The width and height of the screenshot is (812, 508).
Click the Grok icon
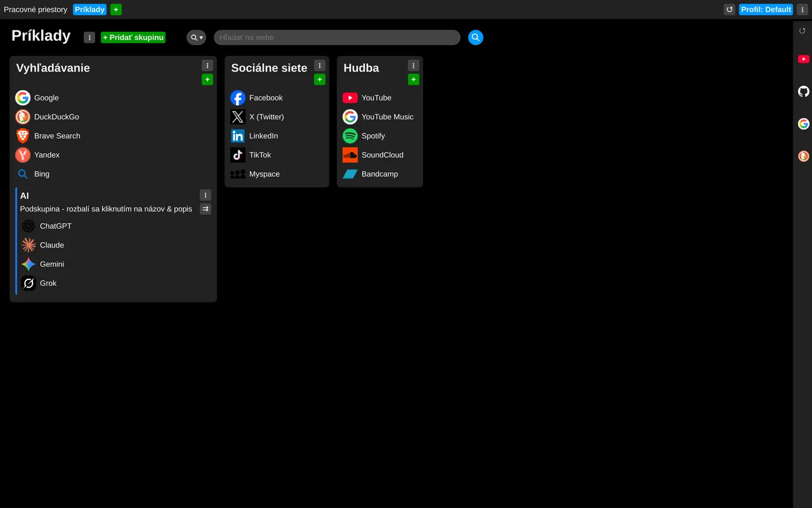click(29, 283)
